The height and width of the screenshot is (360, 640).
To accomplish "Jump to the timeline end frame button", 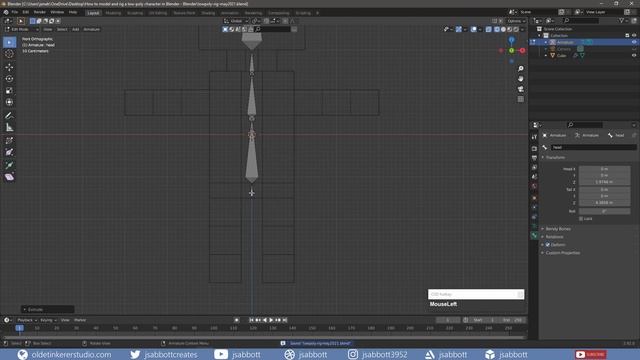I will click(x=285, y=320).
